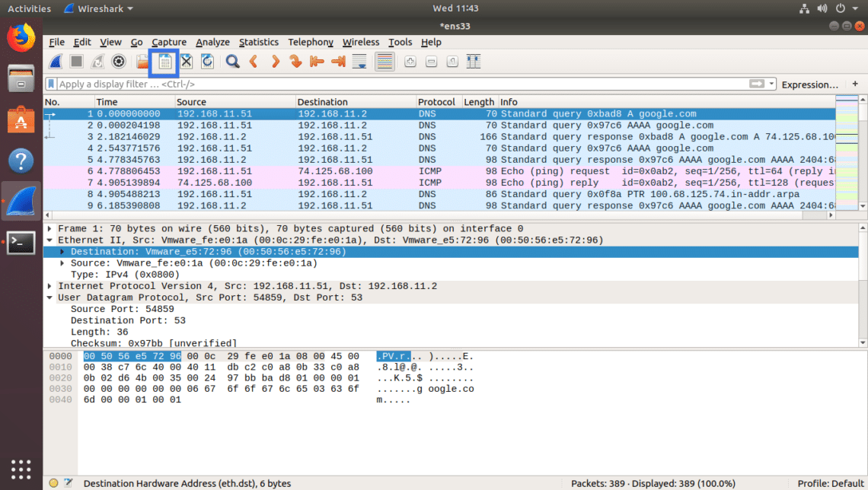This screenshot has width=868, height=490.
Task: Click the packet list horizontal scrollbar
Action: click(439, 215)
